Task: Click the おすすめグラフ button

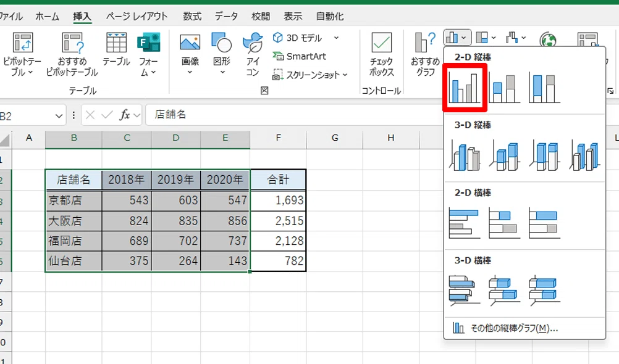Action: pyautogui.click(x=425, y=54)
